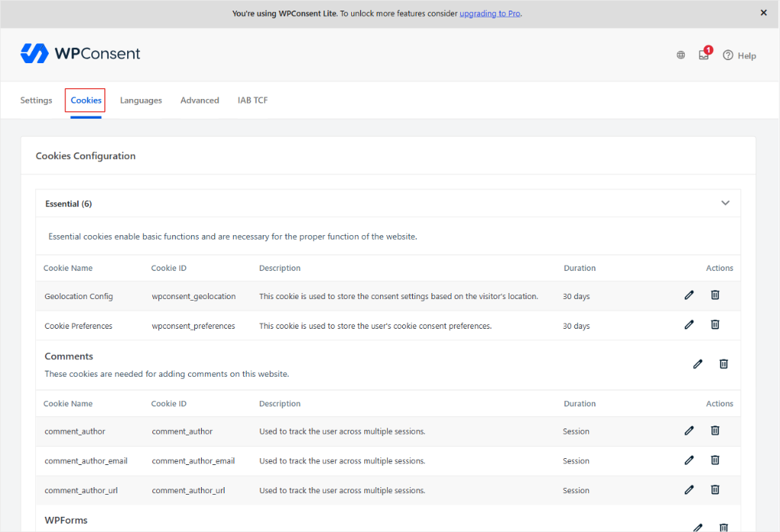Open the IAB TCF tab
The width and height of the screenshot is (780, 532).
[252, 100]
